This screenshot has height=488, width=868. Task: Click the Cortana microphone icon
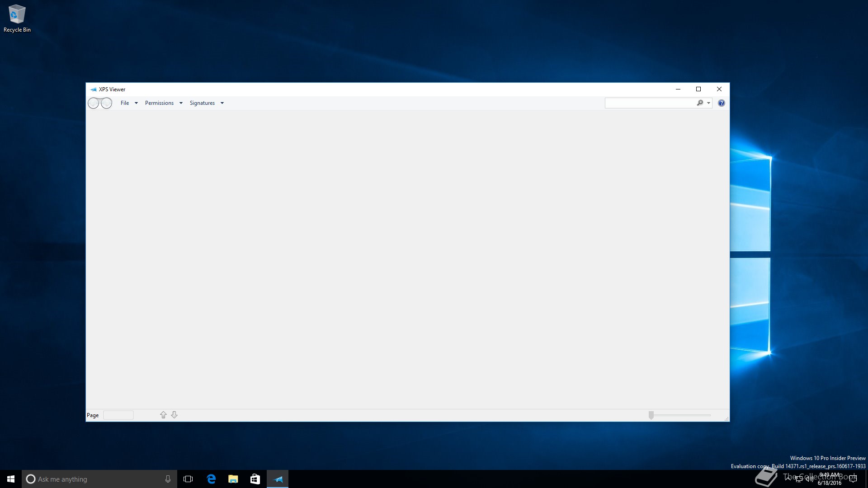[168, 479]
